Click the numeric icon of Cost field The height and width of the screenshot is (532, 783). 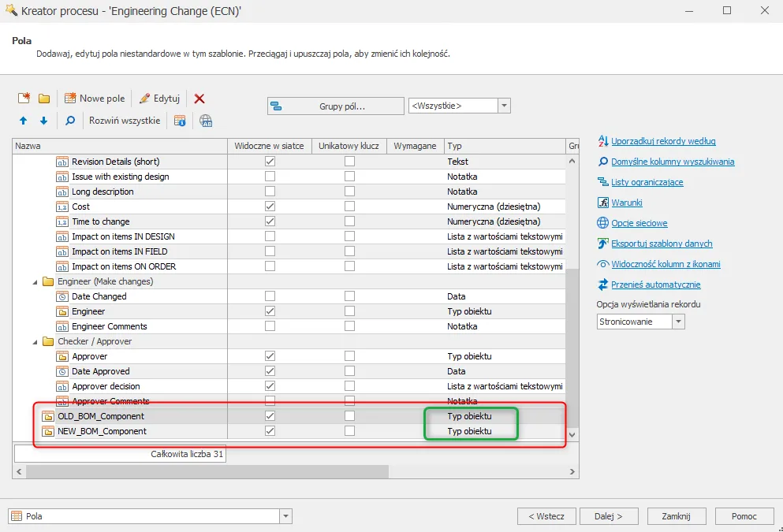(x=62, y=207)
